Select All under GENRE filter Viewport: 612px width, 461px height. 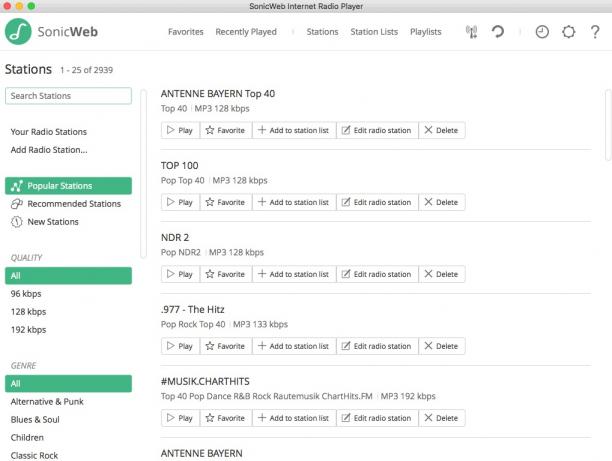(x=68, y=383)
